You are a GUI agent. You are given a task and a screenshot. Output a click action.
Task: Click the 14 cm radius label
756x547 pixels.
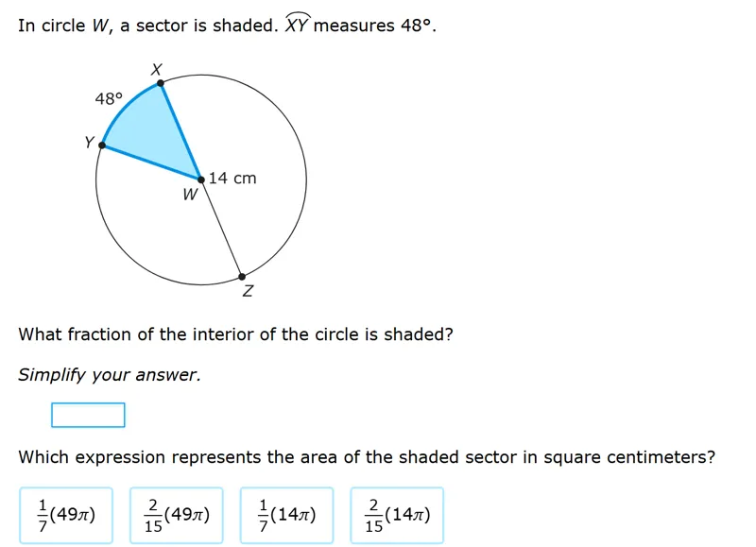click(x=232, y=178)
